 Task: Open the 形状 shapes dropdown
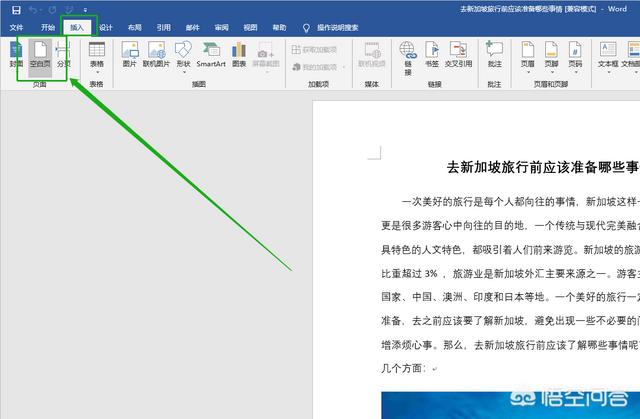coord(183,57)
